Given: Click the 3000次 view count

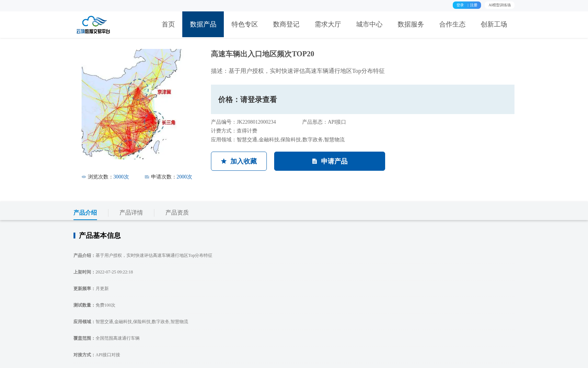Looking at the screenshot, I should pos(121,177).
